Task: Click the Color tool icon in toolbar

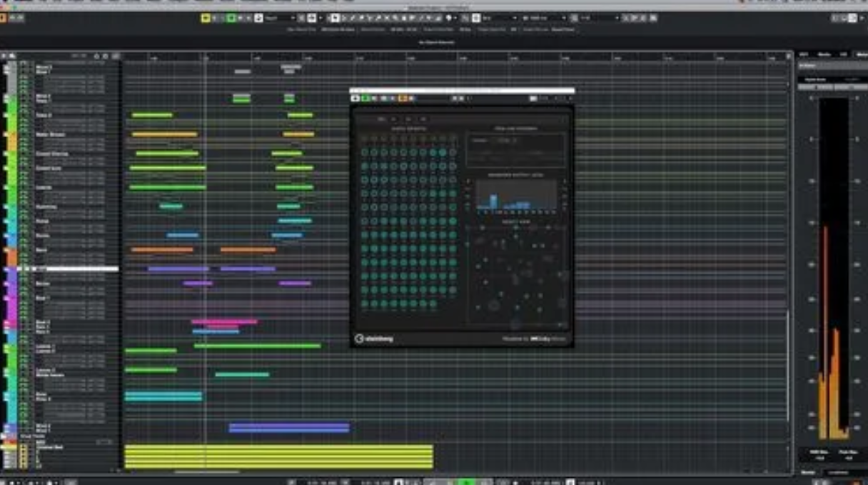Action: coord(450,18)
